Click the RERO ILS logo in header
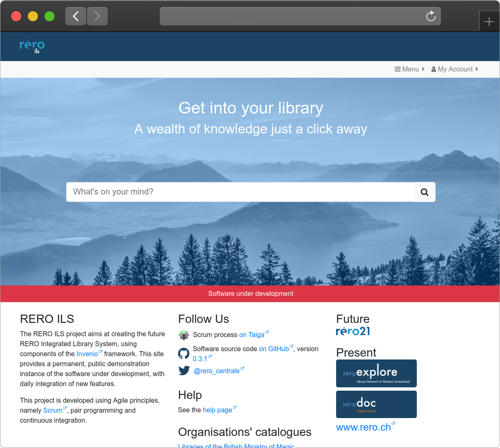The image size is (500, 448). tap(32, 46)
